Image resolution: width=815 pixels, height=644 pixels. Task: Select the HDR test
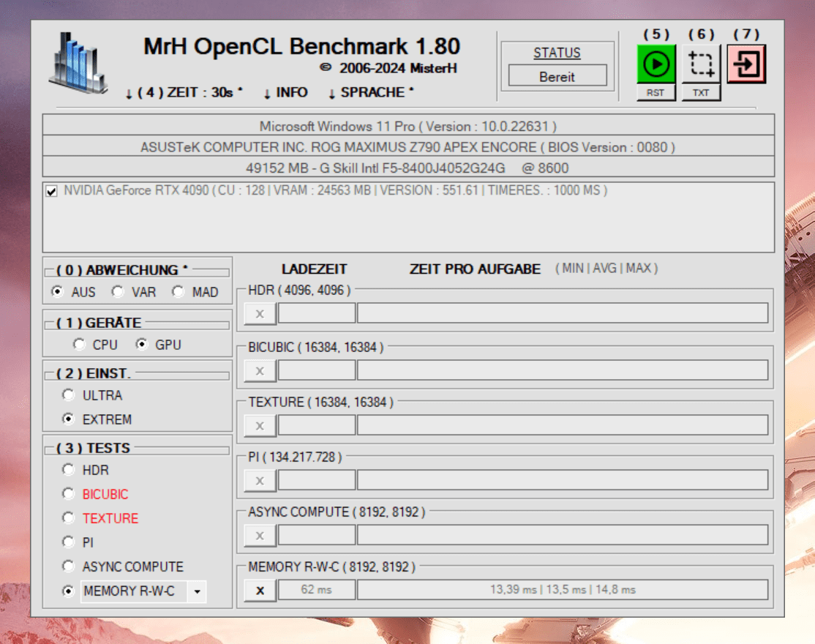pos(68,469)
